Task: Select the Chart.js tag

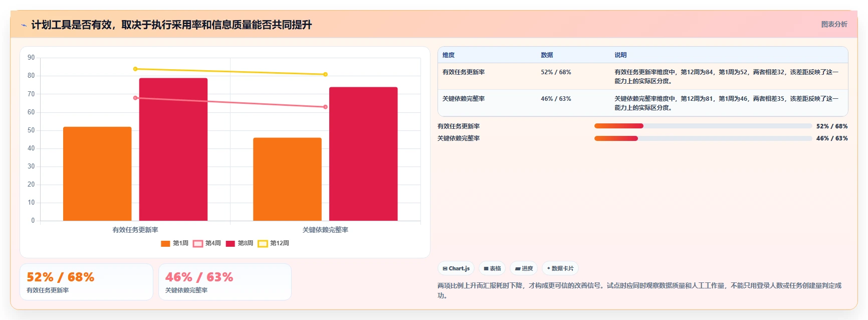Action: pyautogui.click(x=456, y=268)
